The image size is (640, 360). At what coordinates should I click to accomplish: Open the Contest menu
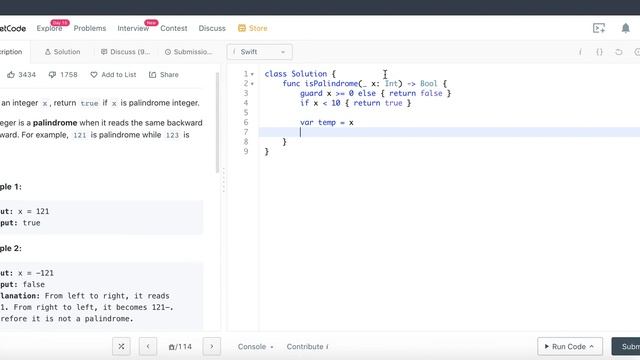tap(174, 28)
